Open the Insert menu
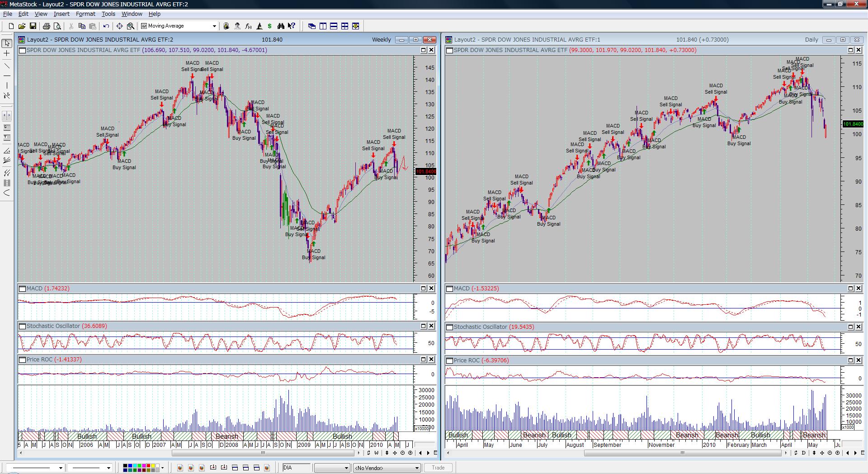 tap(61, 14)
